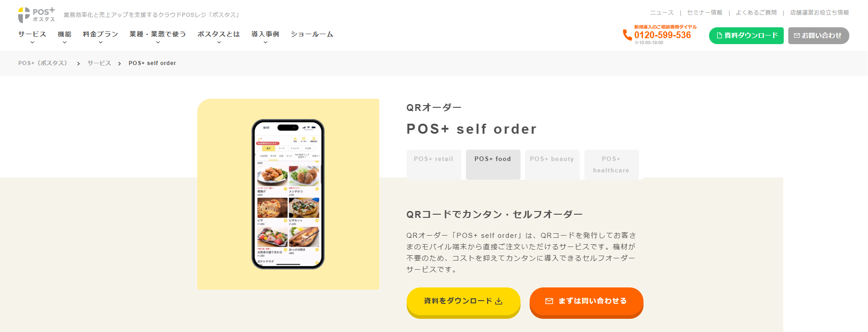Click the orange phone handset icon
Screen dimensions: 868x332
coord(627,35)
